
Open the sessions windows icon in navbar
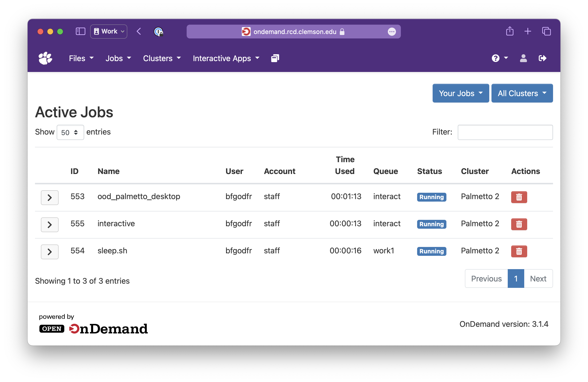[275, 58]
